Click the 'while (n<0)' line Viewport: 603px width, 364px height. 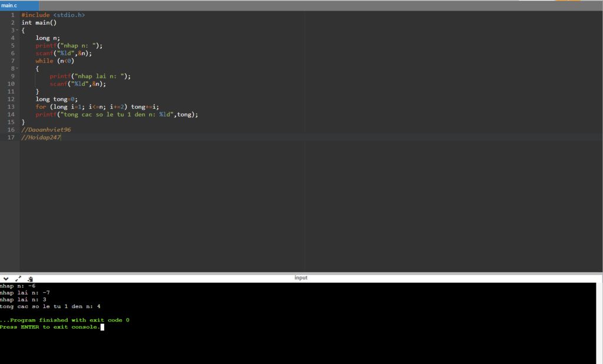55,61
